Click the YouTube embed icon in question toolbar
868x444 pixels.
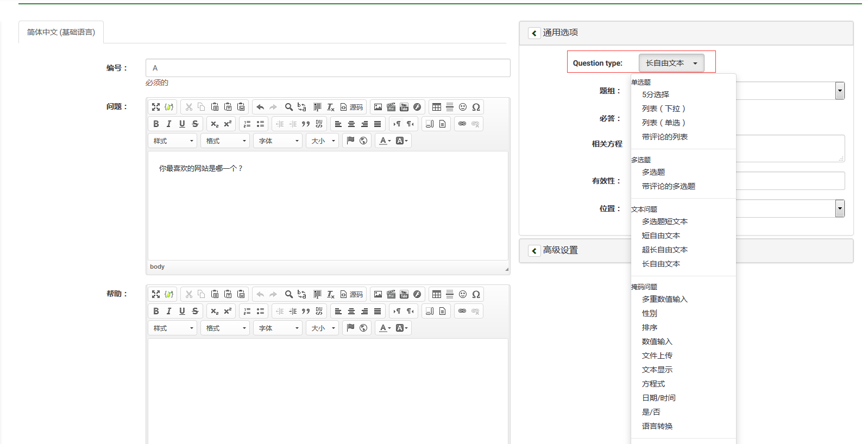point(404,107)
